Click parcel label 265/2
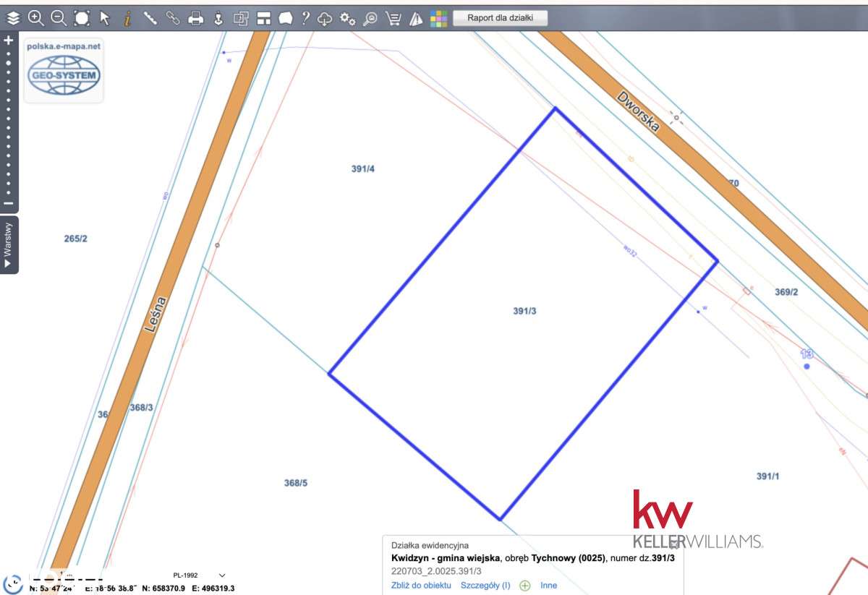Screen dimensions: 868x595 (x=75, y=239)
